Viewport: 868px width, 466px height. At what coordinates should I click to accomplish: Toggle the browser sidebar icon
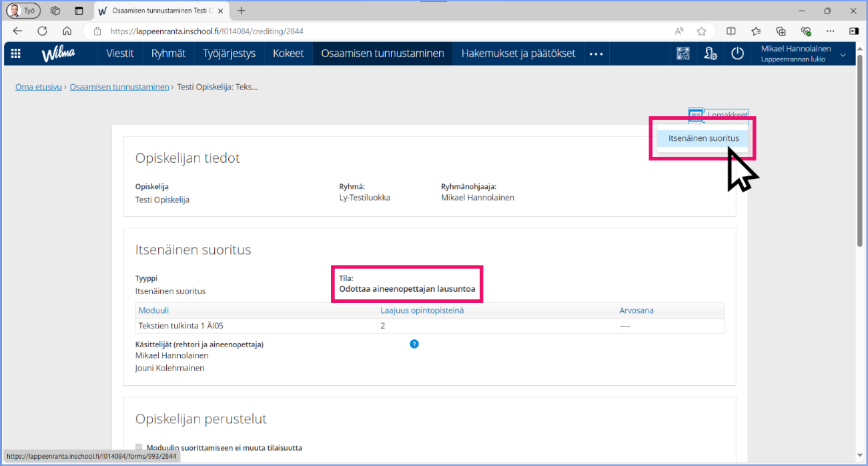(x=854, y=31)
